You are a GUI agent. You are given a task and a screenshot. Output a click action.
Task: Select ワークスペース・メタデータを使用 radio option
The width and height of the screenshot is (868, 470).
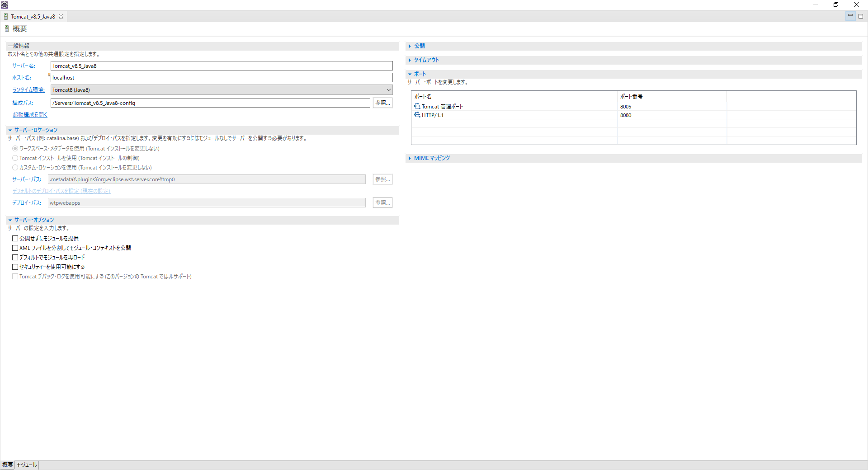15,149
